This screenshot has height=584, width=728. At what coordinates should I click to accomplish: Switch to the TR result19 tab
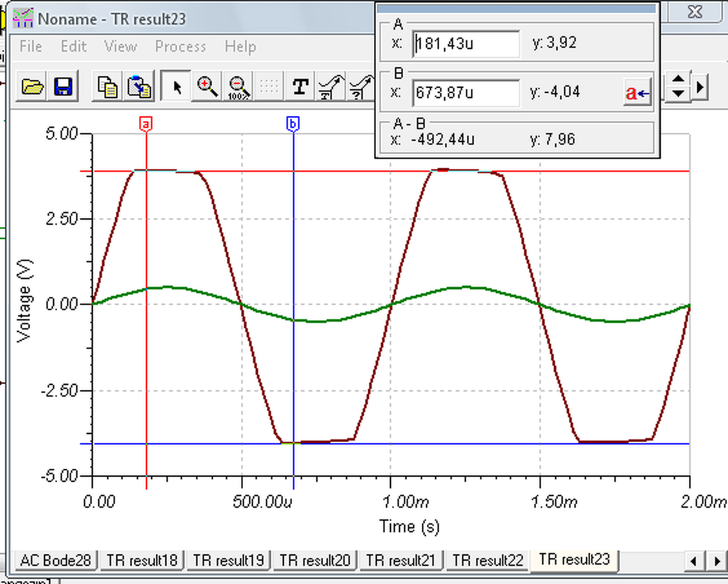click(229, 560)
